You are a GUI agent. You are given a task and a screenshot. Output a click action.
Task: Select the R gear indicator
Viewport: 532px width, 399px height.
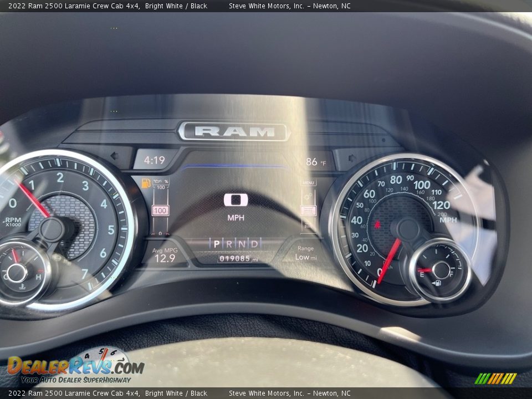229,244
